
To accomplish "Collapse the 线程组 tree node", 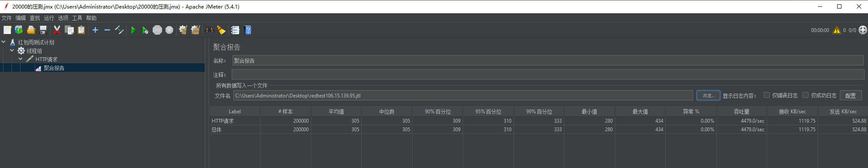I will 12,50.
